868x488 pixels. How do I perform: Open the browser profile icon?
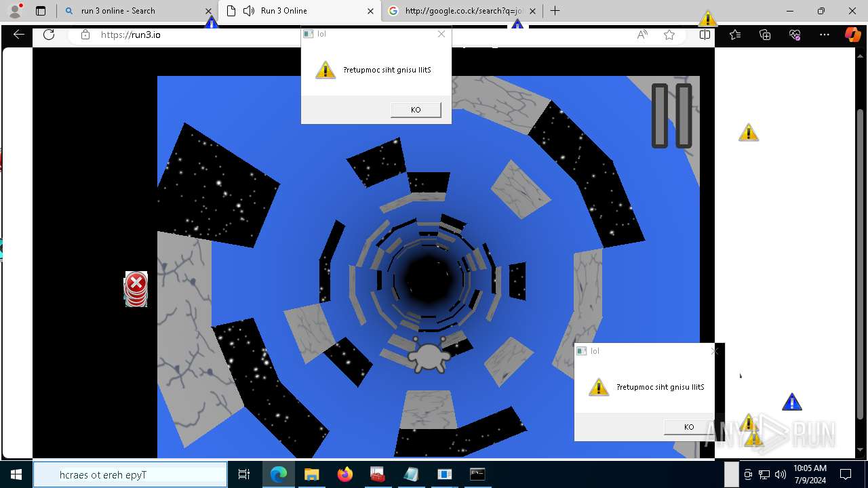(x=15, y=11)
